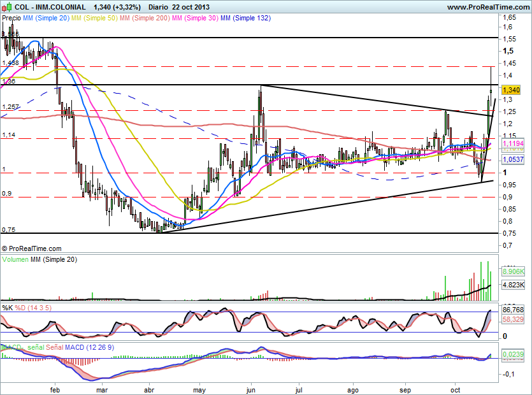Toggle the MM (Simple 20) legend label
Image resolution: width=532 pixels, height=395 pixels.
tap(47, 18)
